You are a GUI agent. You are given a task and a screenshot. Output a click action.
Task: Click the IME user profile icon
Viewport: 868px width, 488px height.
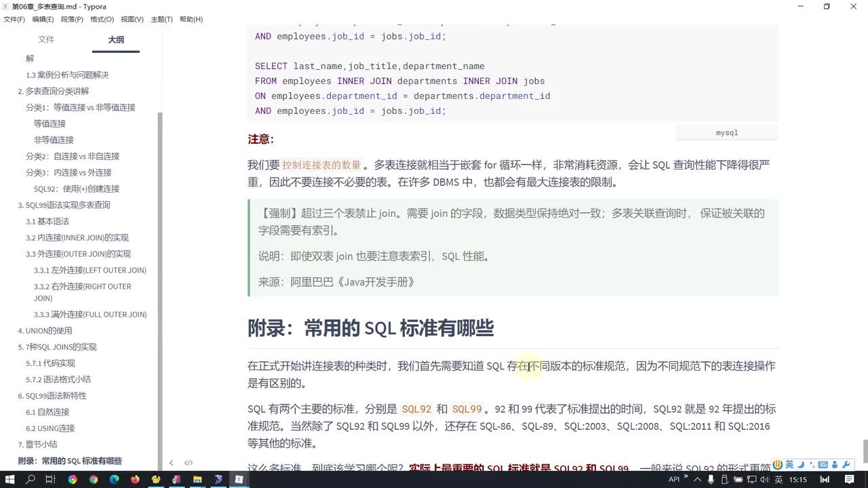coord(834,464)
